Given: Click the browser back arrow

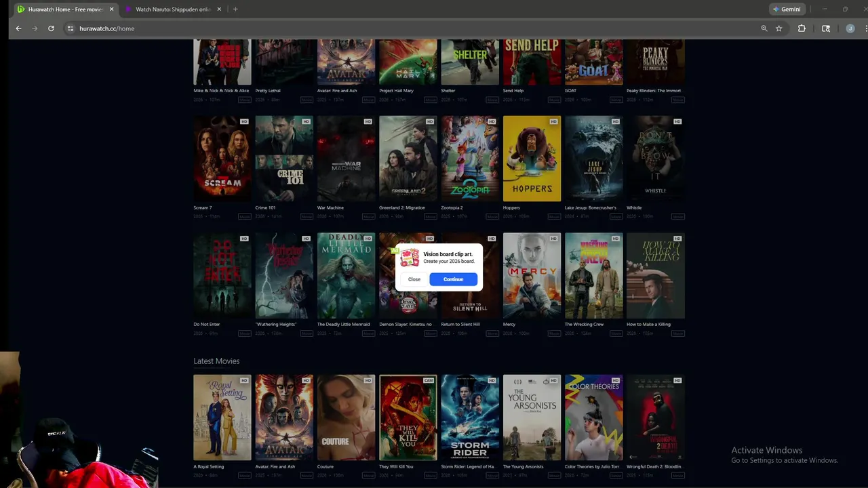Looking at the screenshot, I should click(x=18, y=28).
